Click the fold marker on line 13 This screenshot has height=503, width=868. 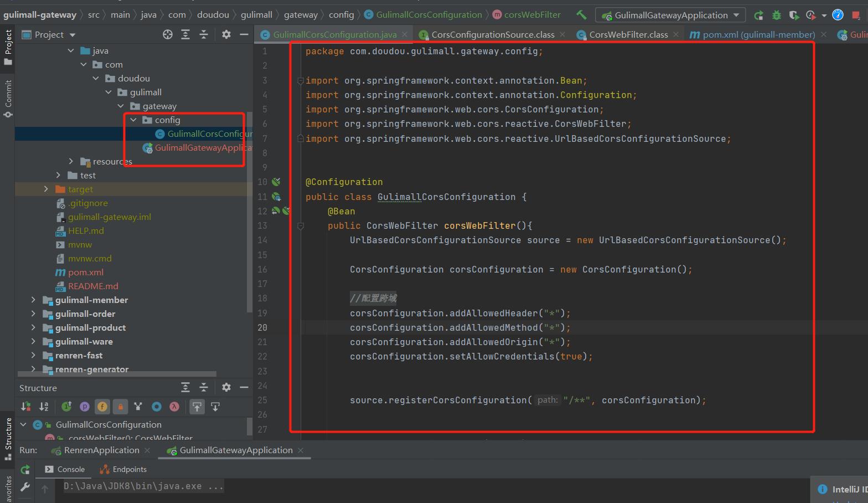tap(301, 225)
